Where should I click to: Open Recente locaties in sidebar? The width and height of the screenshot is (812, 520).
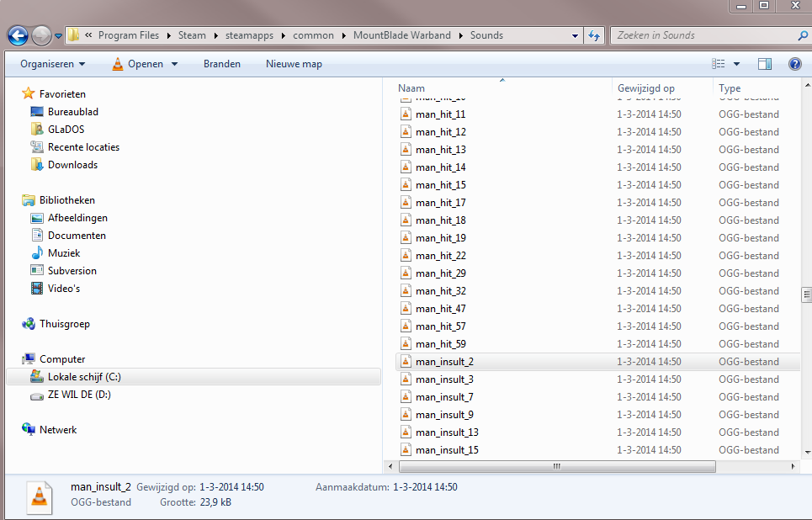[x=83, y=146]
